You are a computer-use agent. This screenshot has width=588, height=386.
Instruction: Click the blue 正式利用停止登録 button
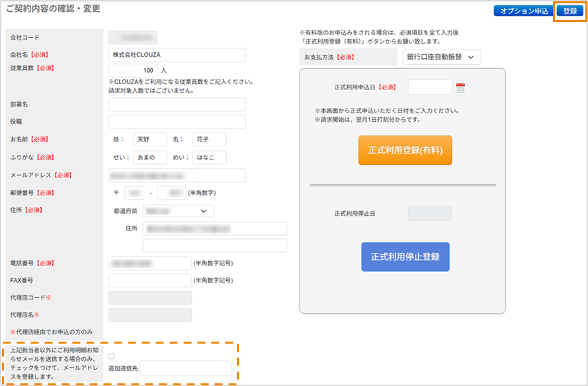405,256
